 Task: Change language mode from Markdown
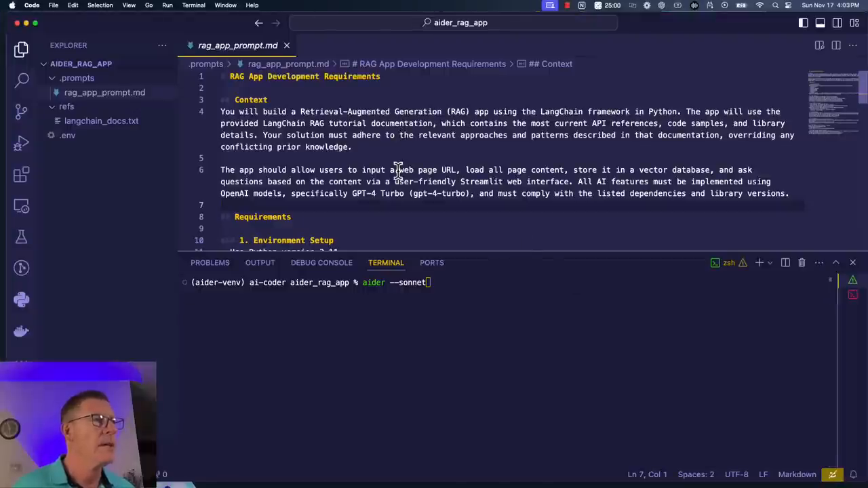pyautogui.click(x=797, y=474)
